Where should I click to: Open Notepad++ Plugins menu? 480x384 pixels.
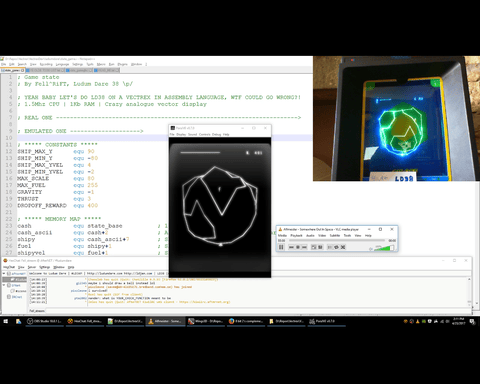122,64
